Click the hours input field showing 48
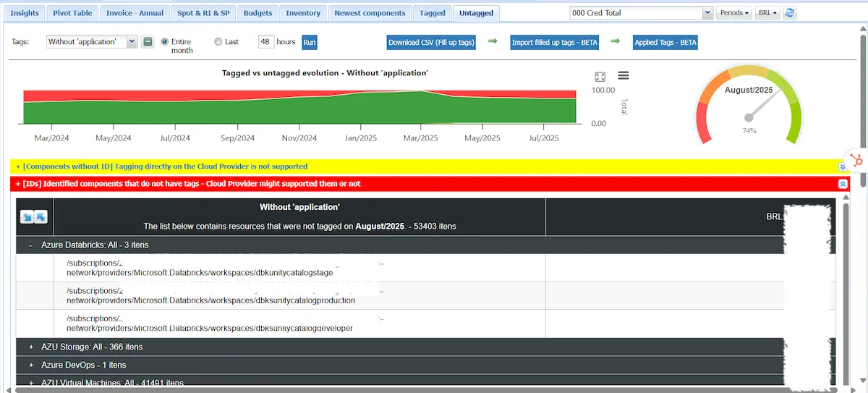This screenshot has width=868, height=393. 265,42
